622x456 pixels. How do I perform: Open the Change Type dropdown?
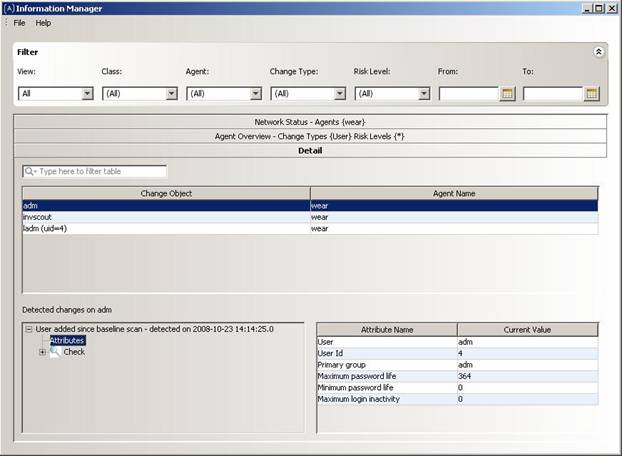point(339,94)
